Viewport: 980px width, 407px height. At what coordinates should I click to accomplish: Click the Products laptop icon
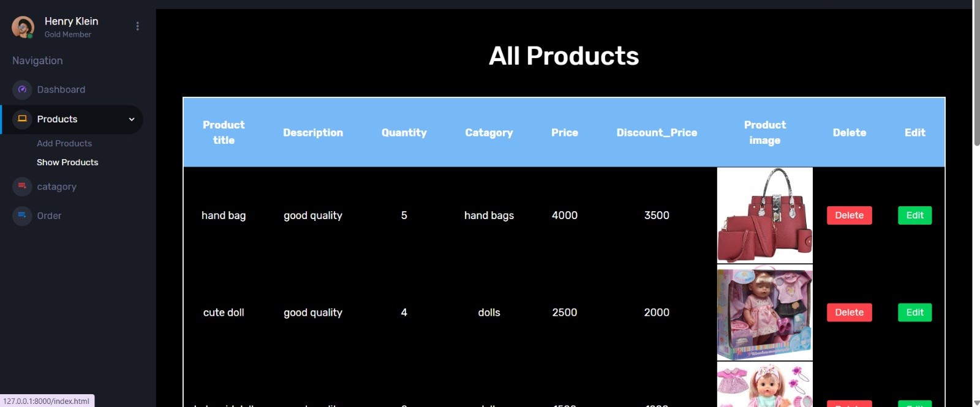[22, 119]
